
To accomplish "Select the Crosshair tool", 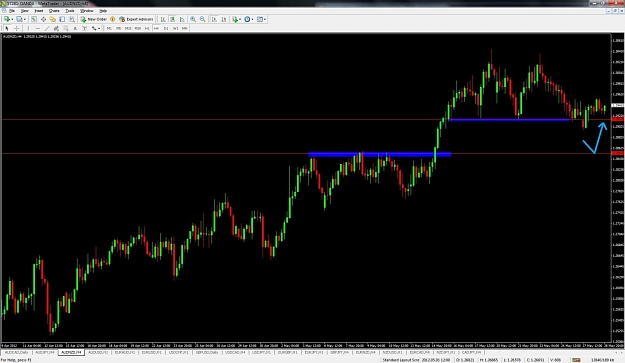I will (x=16, y=28).
